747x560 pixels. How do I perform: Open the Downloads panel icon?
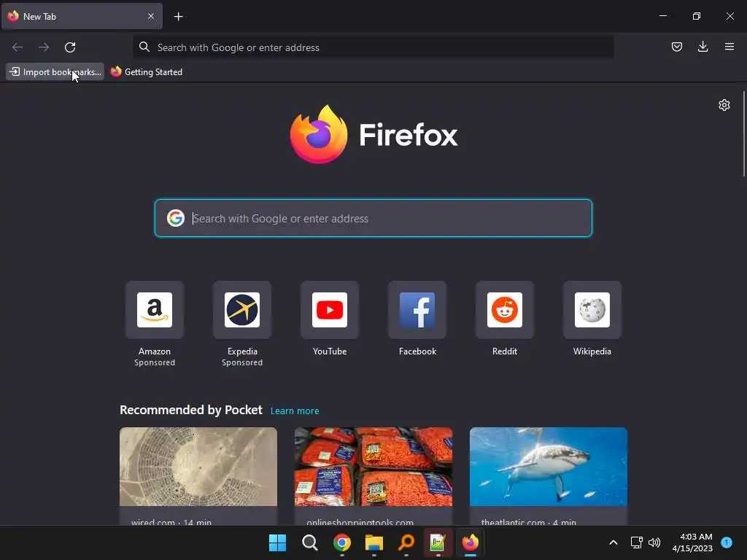[703, 47]
